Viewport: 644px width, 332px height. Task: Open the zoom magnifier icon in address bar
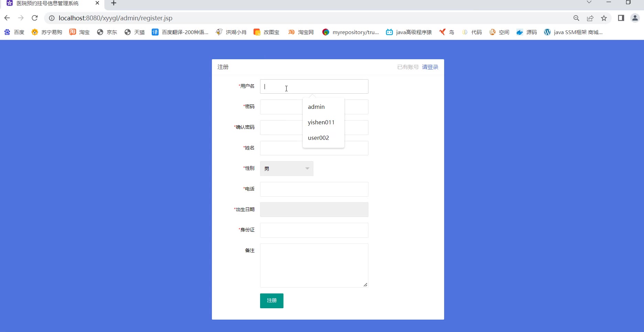[x=576, y=18]
